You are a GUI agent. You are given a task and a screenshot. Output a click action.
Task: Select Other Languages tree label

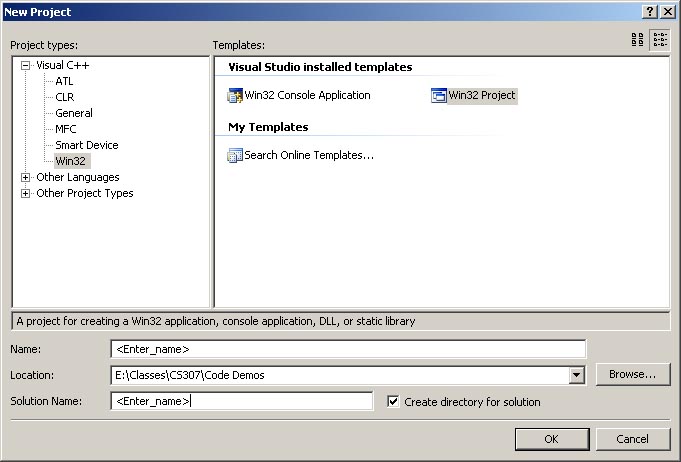pyautogui.click(x=78, y=177)
